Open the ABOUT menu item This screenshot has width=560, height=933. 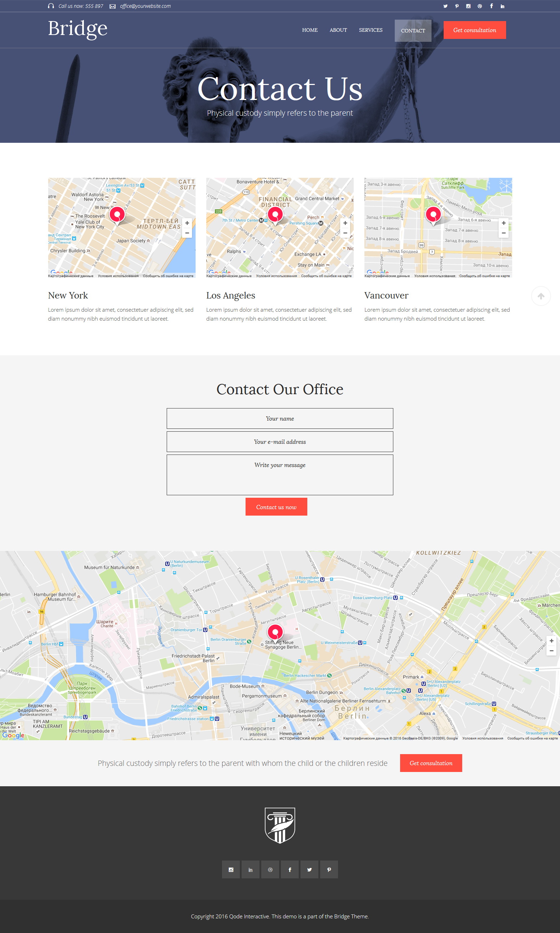click(338, 30)
